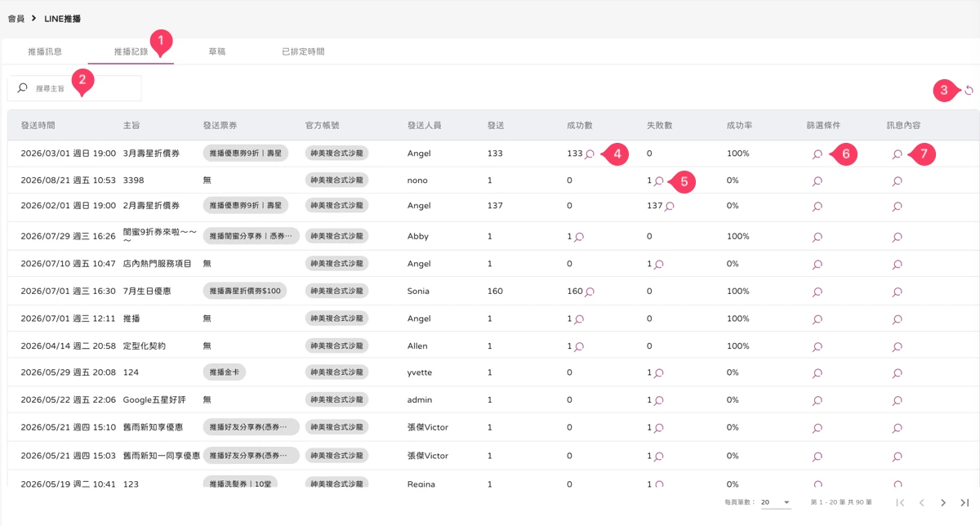Screen dimensions: 980x526
Task: Go to the previous page of records
Action: coord(922,502)
